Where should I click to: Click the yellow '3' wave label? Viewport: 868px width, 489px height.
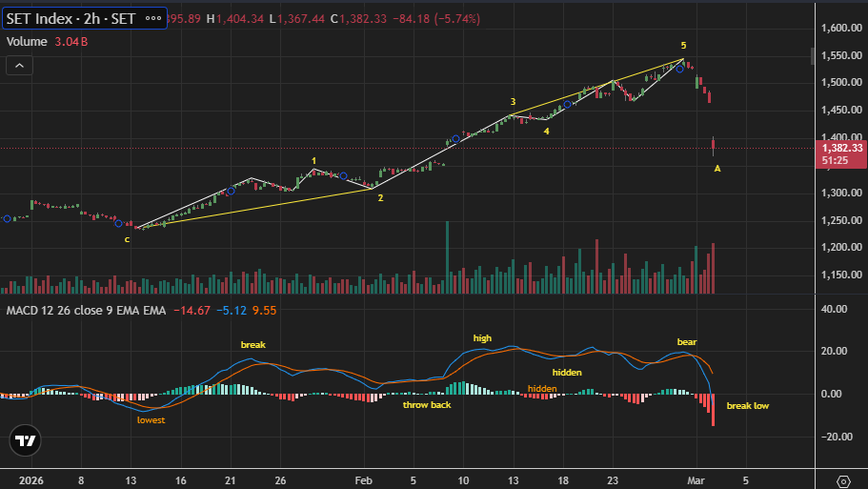click(x=513, y=102)
